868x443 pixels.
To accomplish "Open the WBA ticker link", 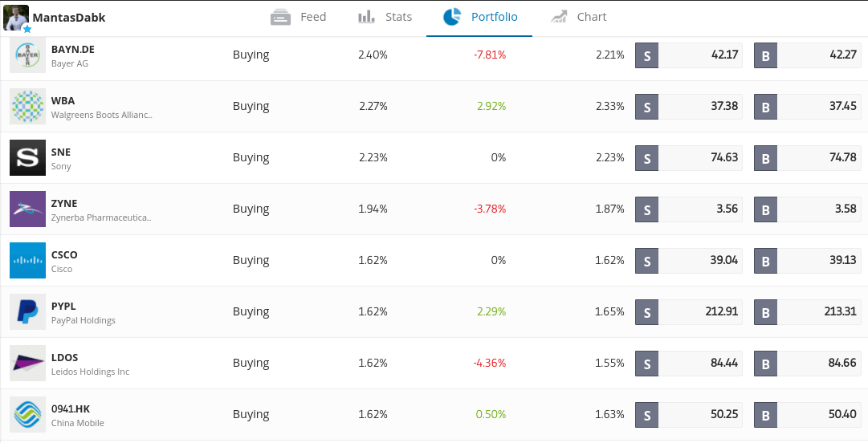I will pos(63,100).
